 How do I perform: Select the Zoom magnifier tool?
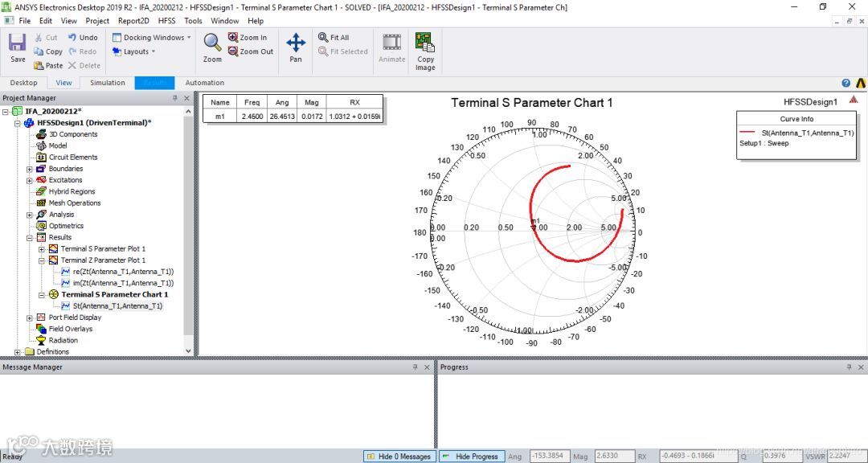pos(212,47)
